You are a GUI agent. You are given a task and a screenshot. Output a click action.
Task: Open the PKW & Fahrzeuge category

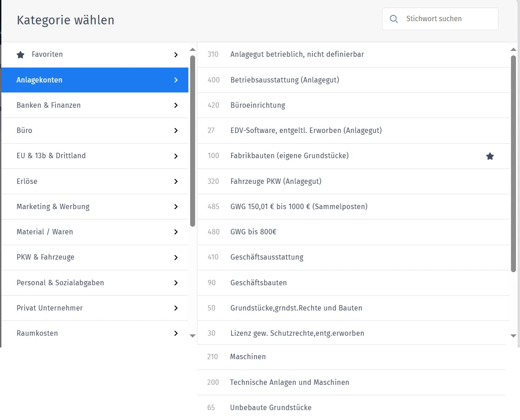click(46, 257)
